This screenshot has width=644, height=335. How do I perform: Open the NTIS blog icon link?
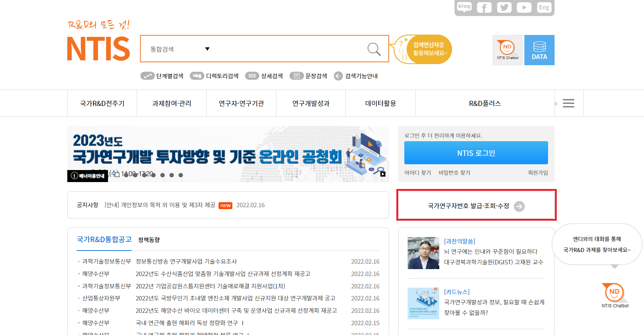coord(464,7)
